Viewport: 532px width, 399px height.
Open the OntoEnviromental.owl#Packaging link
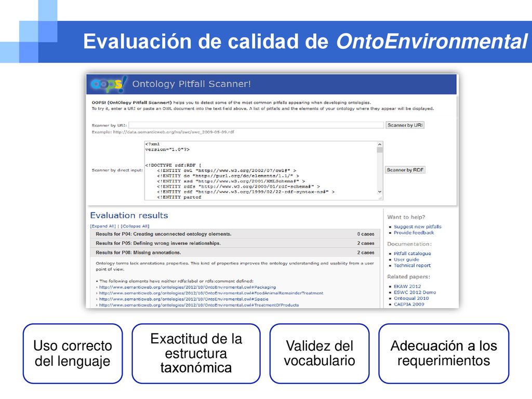187,287
